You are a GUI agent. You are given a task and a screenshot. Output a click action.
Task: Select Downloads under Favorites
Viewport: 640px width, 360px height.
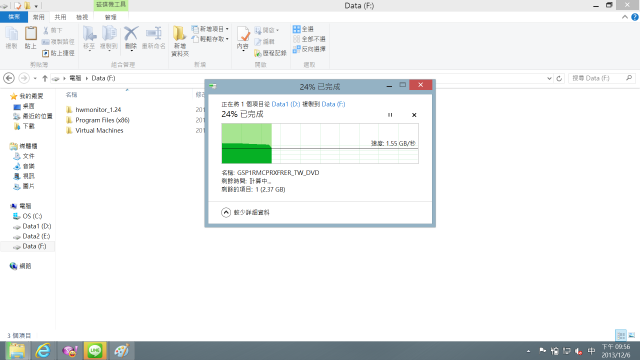pos(24,126)
